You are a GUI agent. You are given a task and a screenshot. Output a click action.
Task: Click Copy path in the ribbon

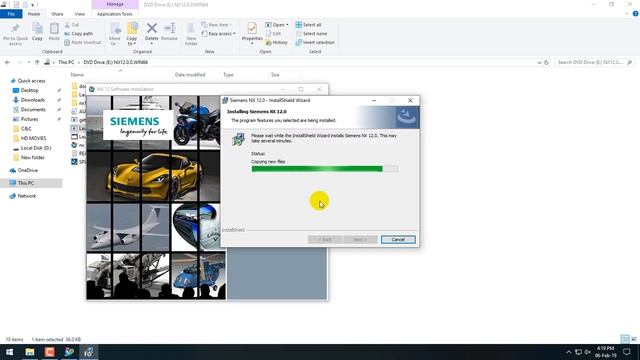coord(79,33)
